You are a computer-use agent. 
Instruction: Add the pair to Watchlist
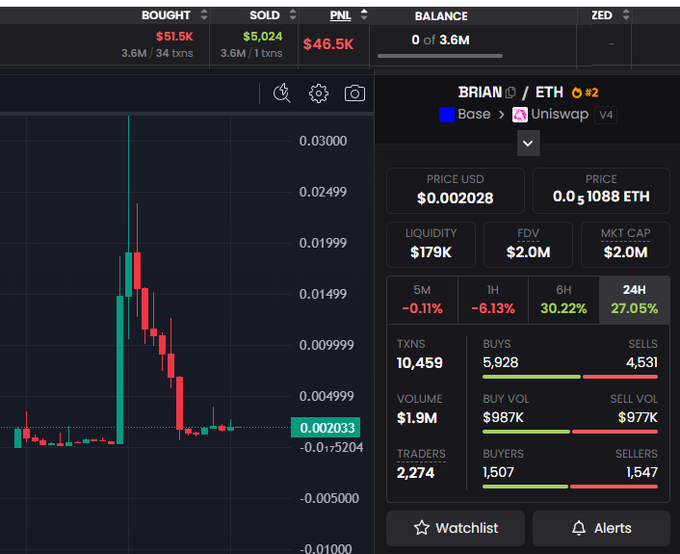455,528
